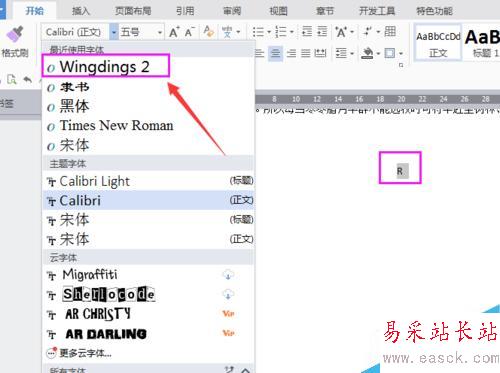Click the clear formatting eraser icon

pos(209,32)
